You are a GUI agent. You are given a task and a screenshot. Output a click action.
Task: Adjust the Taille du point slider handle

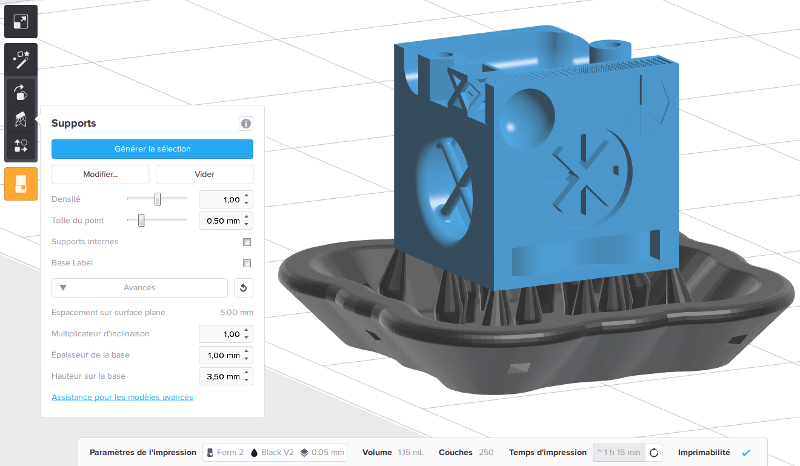141,220
